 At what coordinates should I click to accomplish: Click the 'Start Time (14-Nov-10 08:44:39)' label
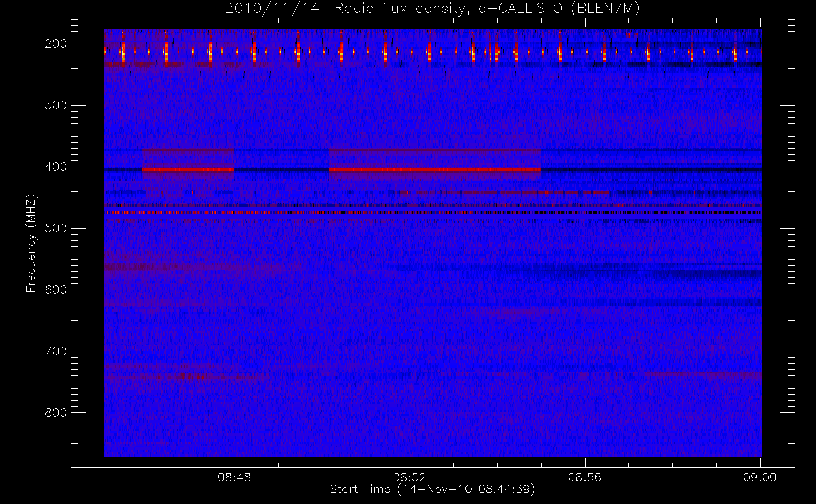pyautogui.click(x=432, y=489)
